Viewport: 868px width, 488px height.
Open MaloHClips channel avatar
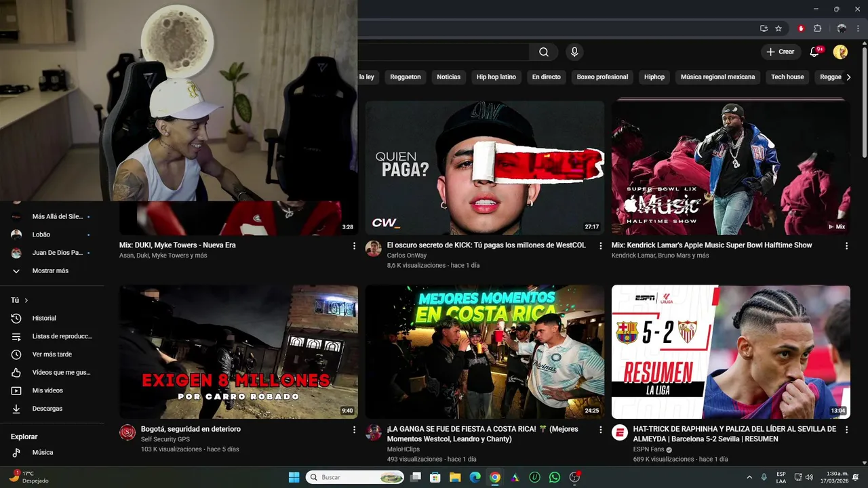[x=374, y=432]
